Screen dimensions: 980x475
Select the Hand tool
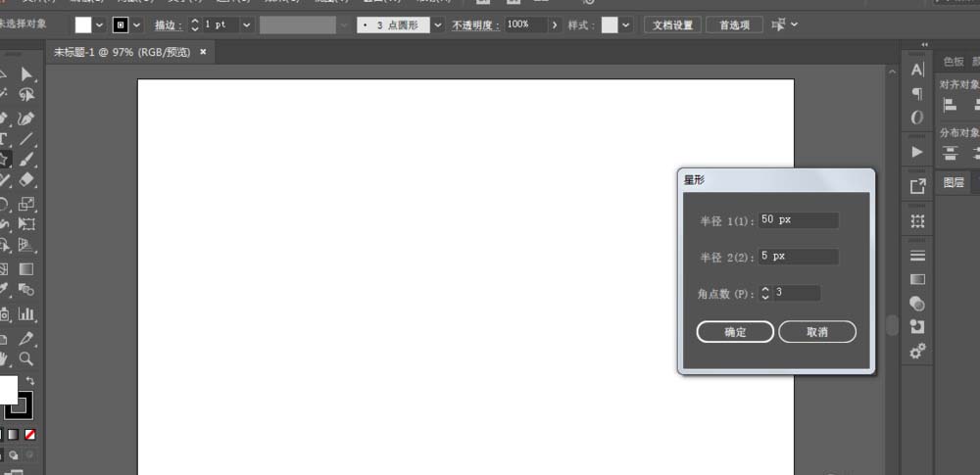tap(4, 358)
